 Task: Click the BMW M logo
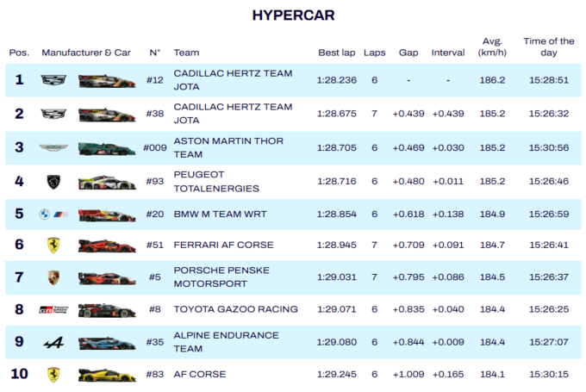[53, 215]
